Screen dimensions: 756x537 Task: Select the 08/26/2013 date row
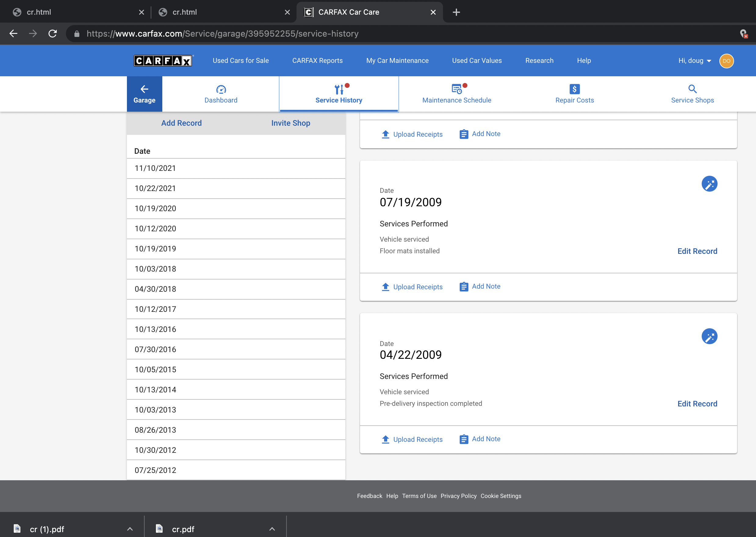236,430
